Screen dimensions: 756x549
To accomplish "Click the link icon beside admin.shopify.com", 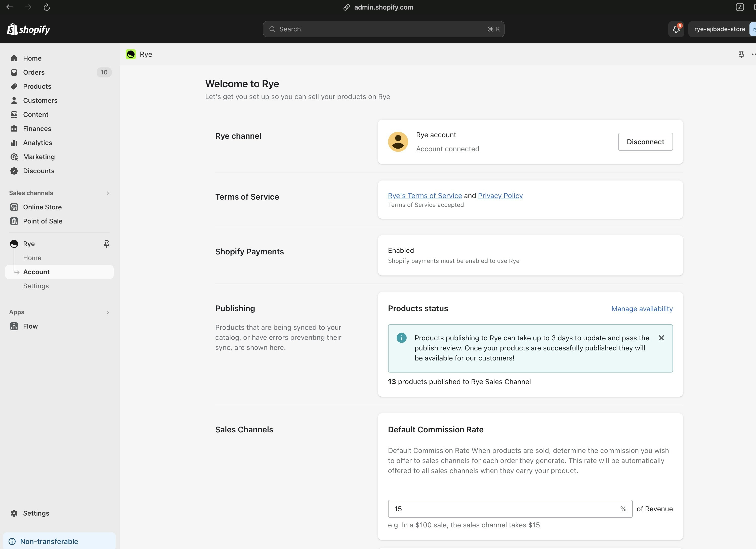I will pos(347,7).
